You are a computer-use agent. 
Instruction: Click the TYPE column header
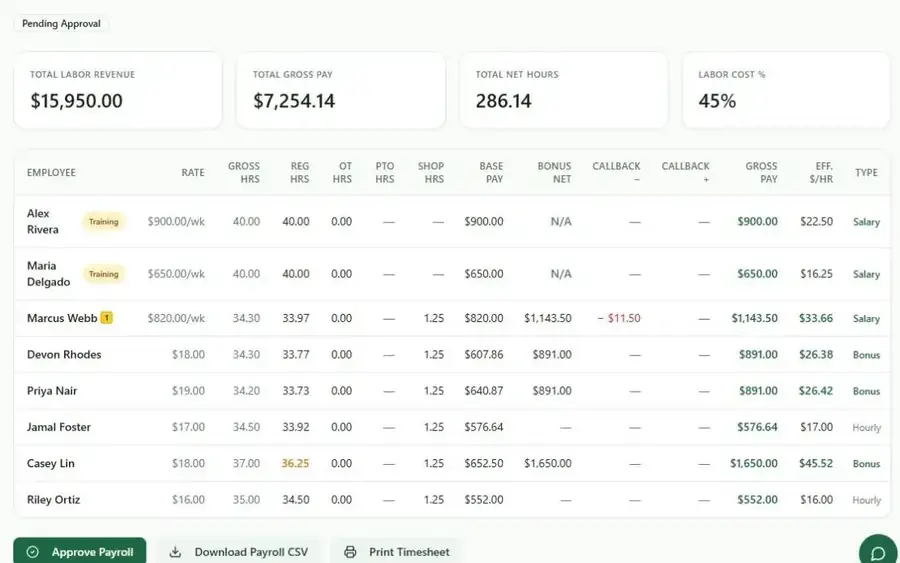(x=866, y=172)
